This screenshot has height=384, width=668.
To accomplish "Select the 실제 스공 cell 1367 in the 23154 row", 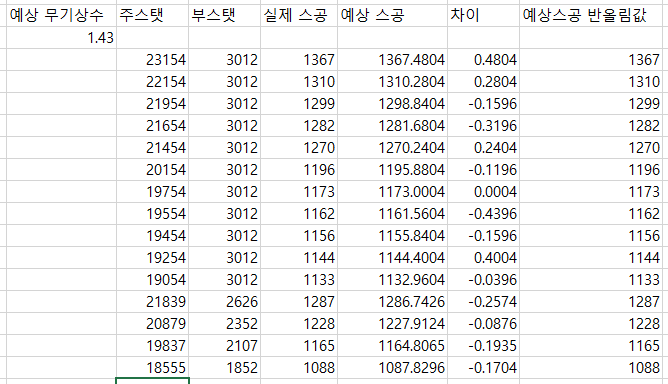I will (x=299, y=60).
